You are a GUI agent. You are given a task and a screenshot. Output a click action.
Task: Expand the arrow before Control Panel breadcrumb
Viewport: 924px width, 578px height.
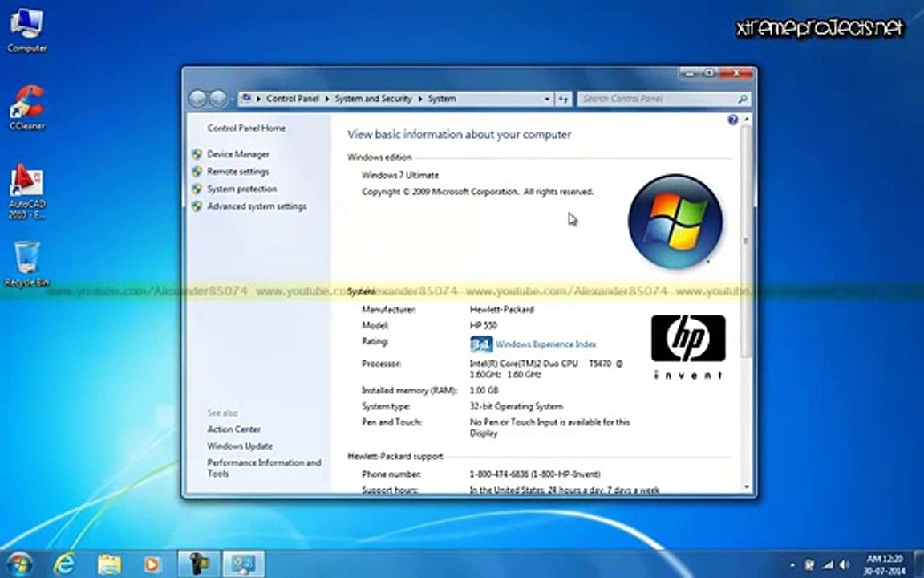[x=258, y=99]
